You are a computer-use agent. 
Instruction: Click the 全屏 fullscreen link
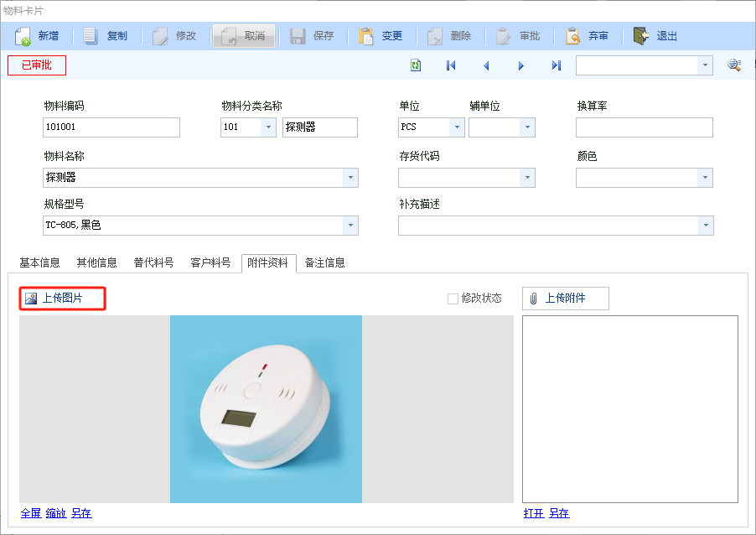tap(31, 513)
